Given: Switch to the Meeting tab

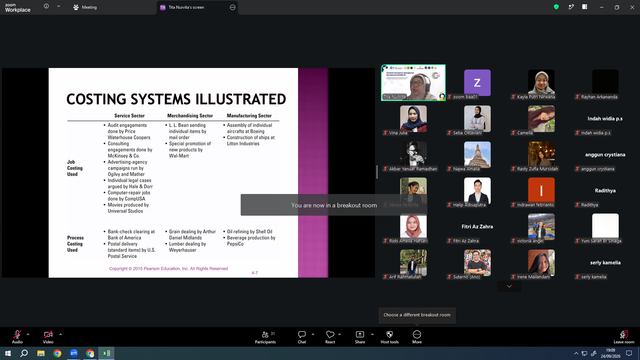Looking at the screenshot, I should 85,7.
